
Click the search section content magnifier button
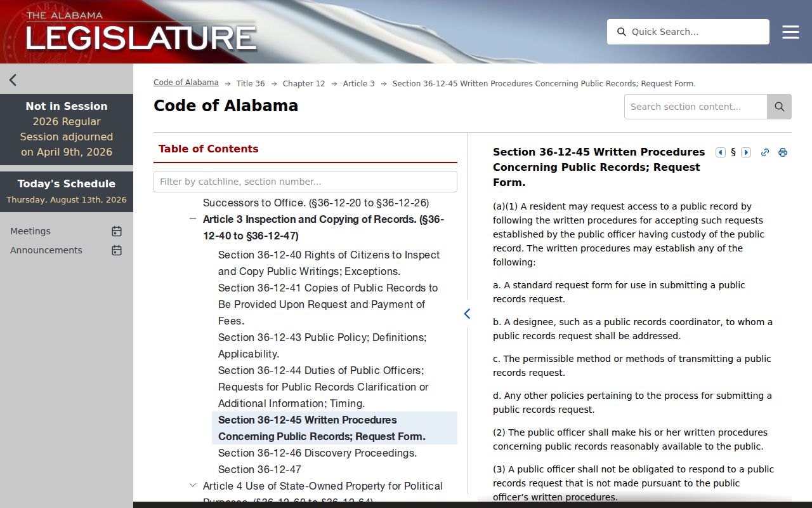tap(779, 107)
